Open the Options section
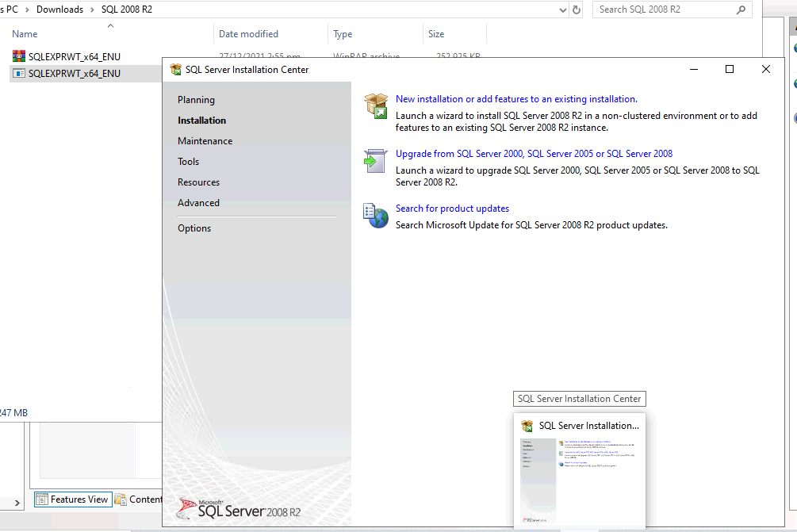This screenshot has width=797, height=532. (x=194, y=228)
